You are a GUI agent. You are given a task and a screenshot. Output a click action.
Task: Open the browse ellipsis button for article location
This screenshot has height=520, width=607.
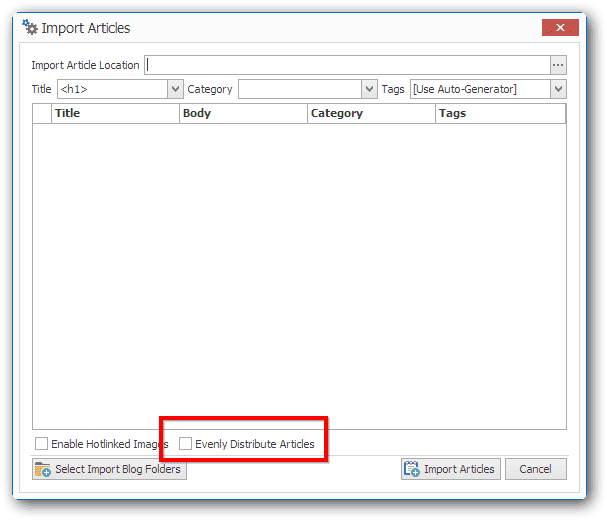tap(558, 65)
